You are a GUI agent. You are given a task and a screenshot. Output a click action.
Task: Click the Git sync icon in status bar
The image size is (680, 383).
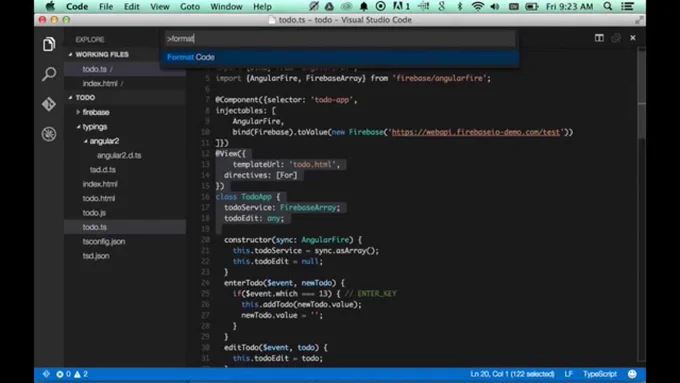(x=46, y=374)
